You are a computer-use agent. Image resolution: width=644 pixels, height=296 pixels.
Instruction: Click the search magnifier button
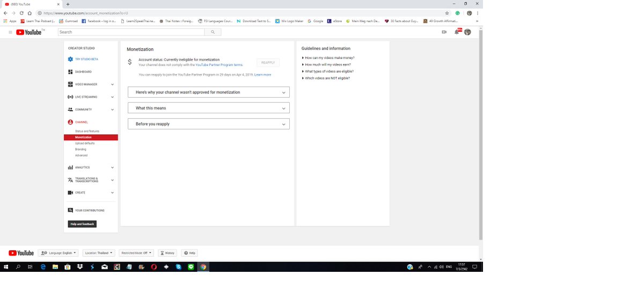click(x=213, y=32)
